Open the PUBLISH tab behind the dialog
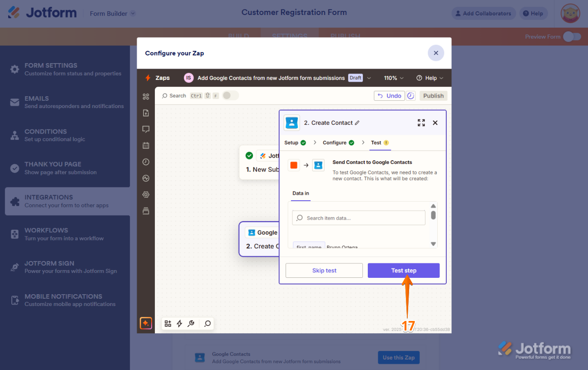588x370 pixels. 346,36
